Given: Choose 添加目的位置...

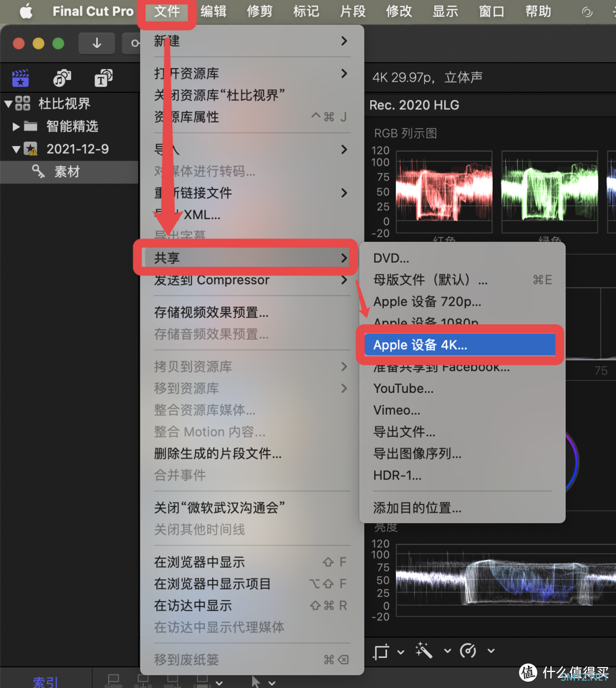Looking at the screenshot, I should click(x=462, y=508).
